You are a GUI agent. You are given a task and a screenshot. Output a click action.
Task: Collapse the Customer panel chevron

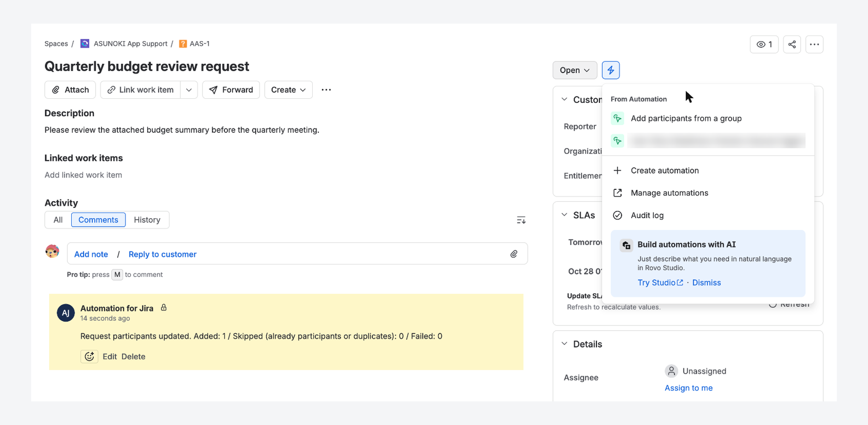pos(564,99)
